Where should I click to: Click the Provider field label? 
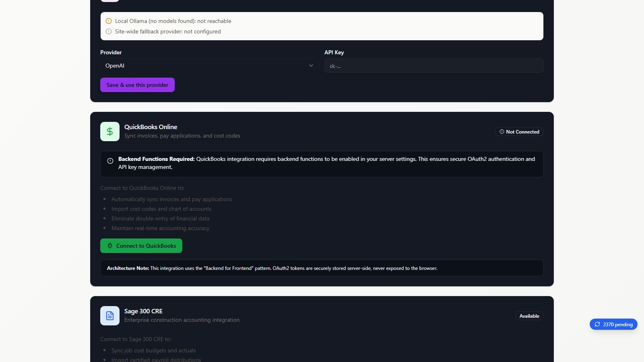click(111, 52)
